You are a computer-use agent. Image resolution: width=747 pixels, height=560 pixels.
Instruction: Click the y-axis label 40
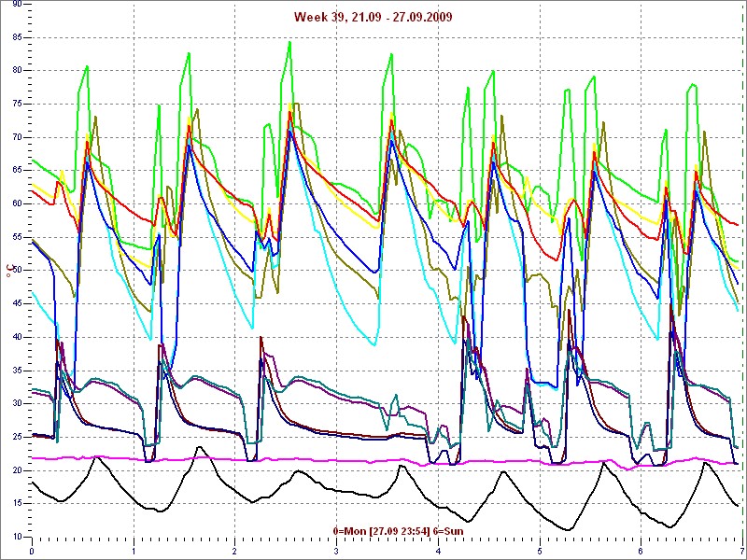point(16,337)
